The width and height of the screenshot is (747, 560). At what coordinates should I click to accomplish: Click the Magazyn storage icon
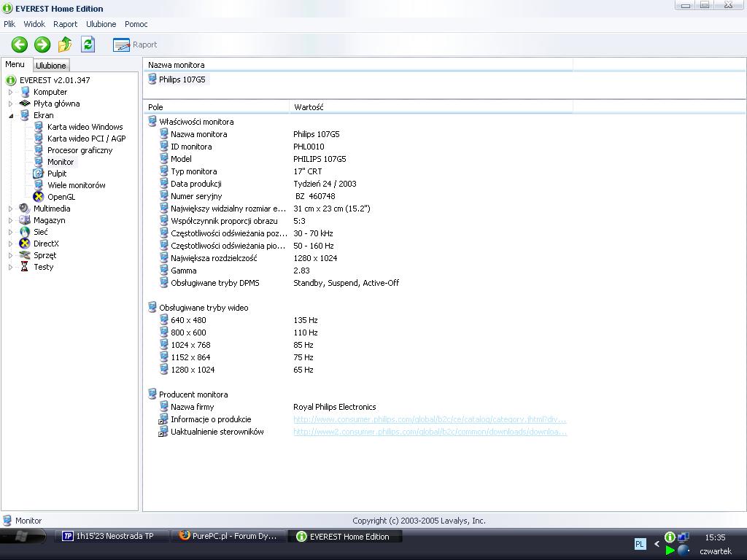(25, 220)
